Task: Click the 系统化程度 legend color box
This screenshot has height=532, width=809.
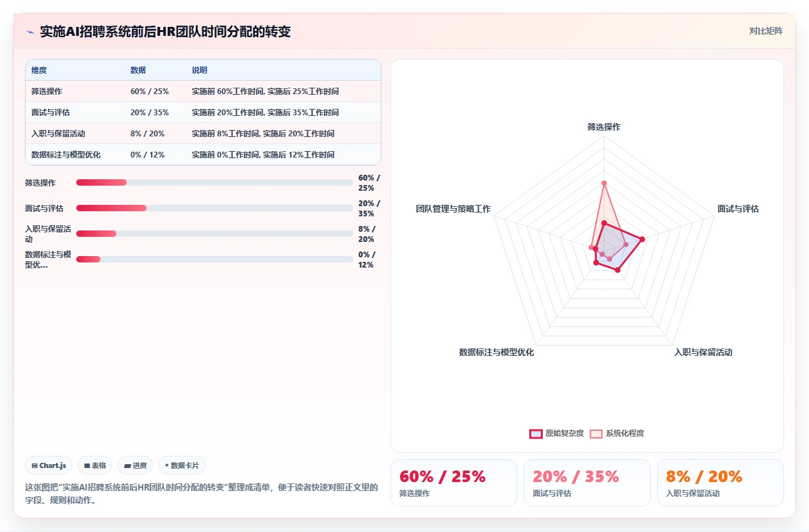Action: (596, 433)
